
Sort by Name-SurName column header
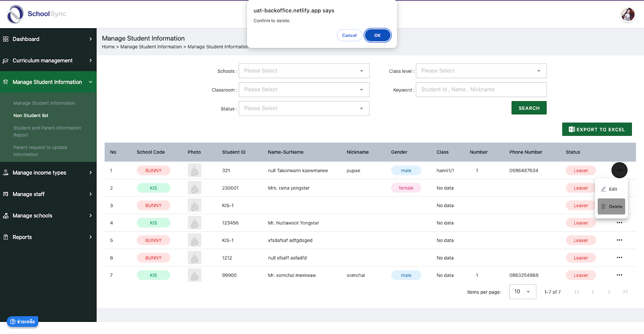(x=286, y=152)
